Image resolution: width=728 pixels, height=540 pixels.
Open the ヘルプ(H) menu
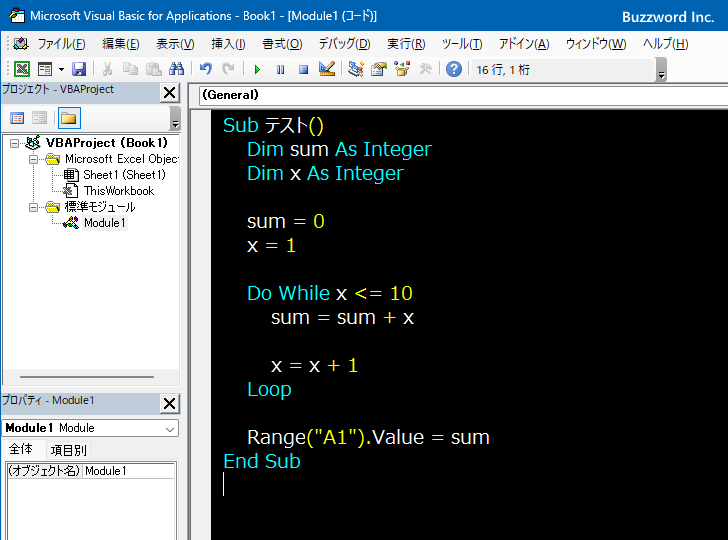point(665,44)
